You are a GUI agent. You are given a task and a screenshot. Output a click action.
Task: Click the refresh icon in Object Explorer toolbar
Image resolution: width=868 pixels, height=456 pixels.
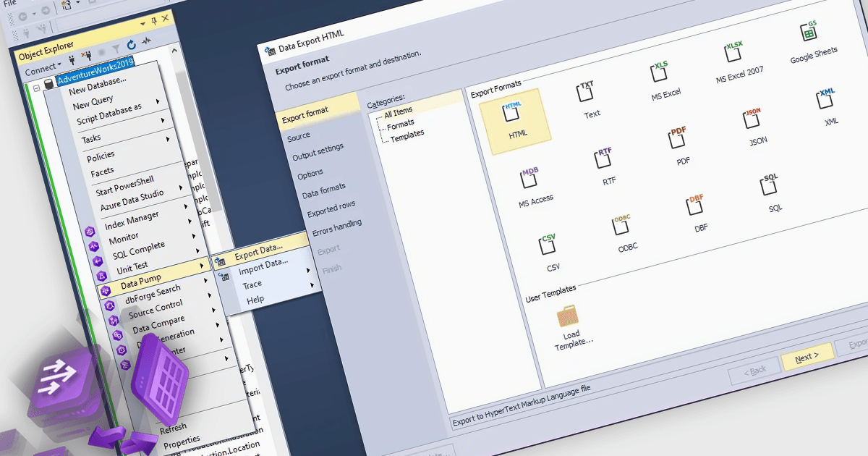[x=132, y=45]
